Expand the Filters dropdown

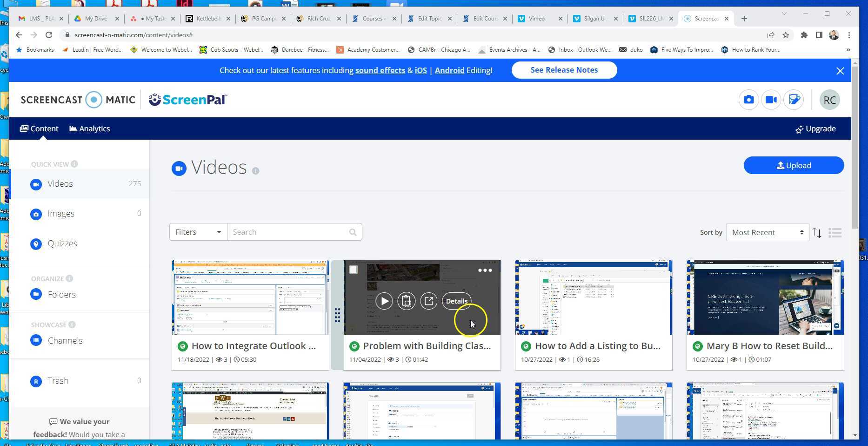coord(197,232)
